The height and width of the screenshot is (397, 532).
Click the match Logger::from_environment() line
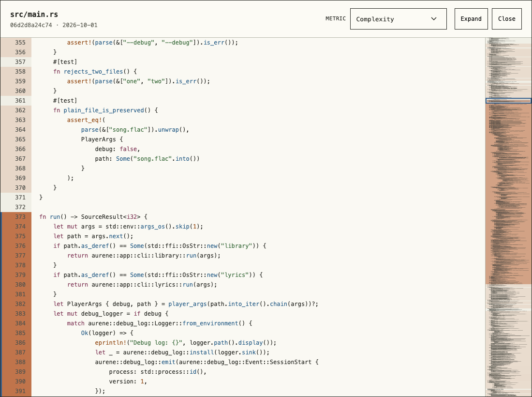tap(160, 323)
